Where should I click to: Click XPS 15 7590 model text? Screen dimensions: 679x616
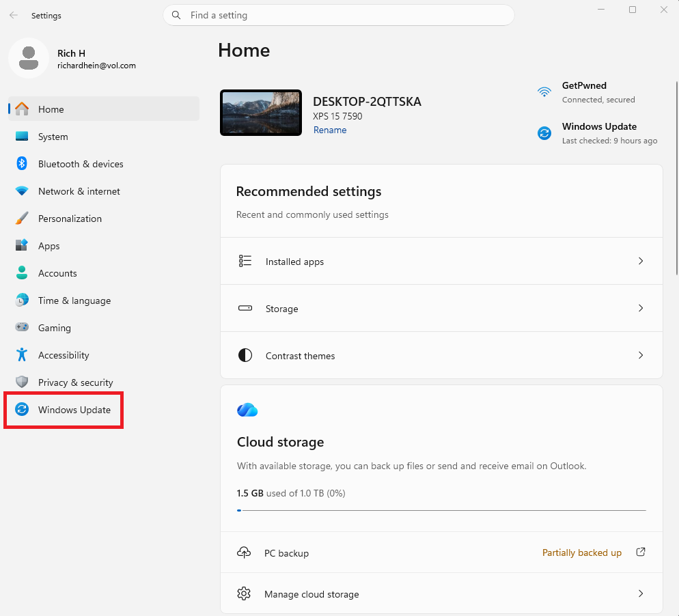coord(337,116)
